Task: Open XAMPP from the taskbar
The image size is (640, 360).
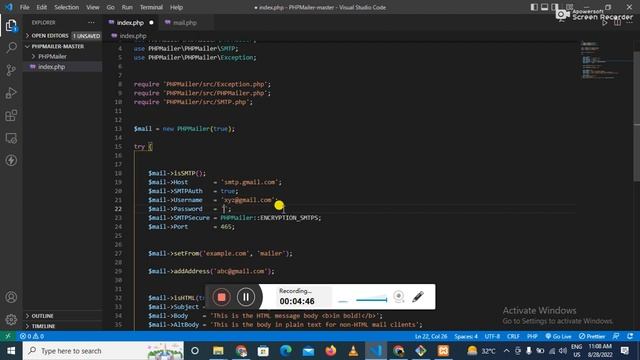Action: pyautogui.click(x=443, y=351)
